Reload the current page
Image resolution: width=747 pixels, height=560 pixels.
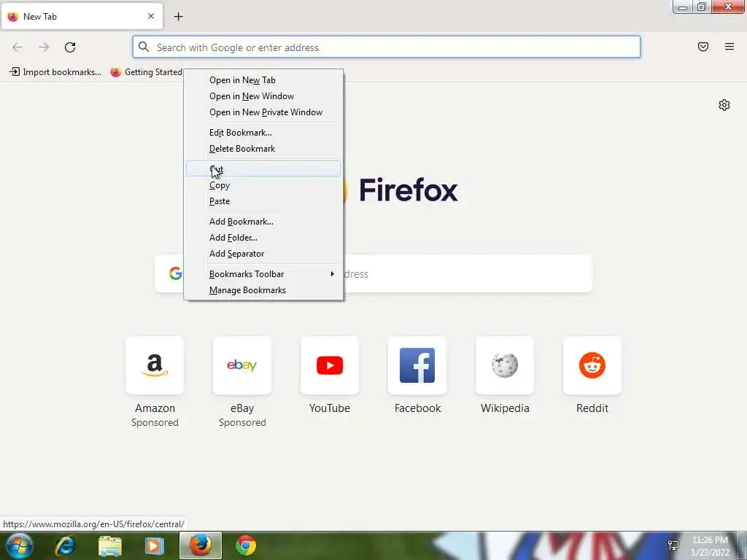70,47
